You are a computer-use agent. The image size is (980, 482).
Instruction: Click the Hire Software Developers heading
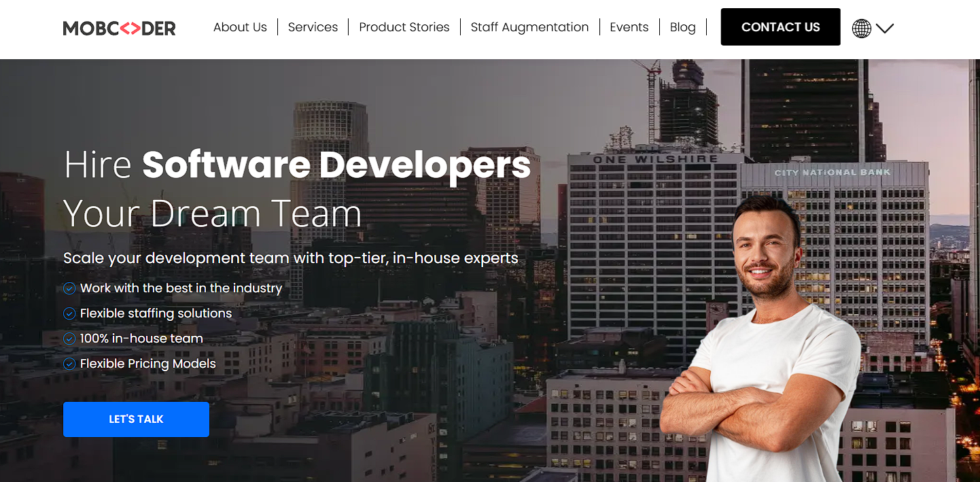[x=297, y=165]
